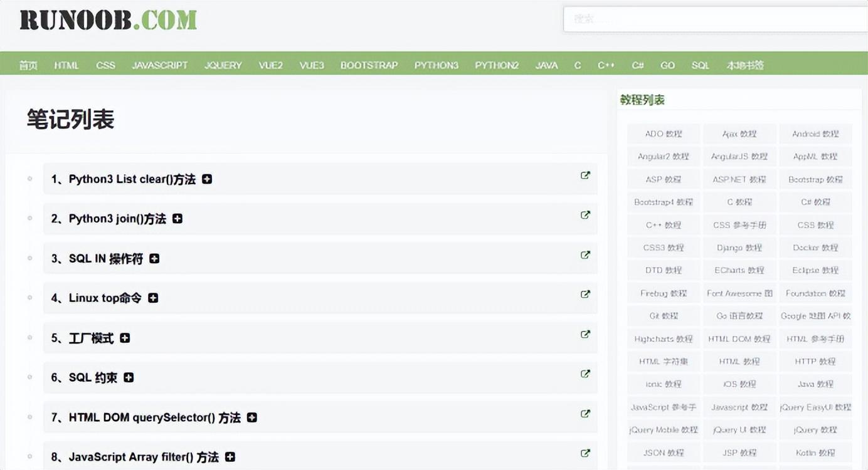Open the ADO 教程 tutorial link

664,134
